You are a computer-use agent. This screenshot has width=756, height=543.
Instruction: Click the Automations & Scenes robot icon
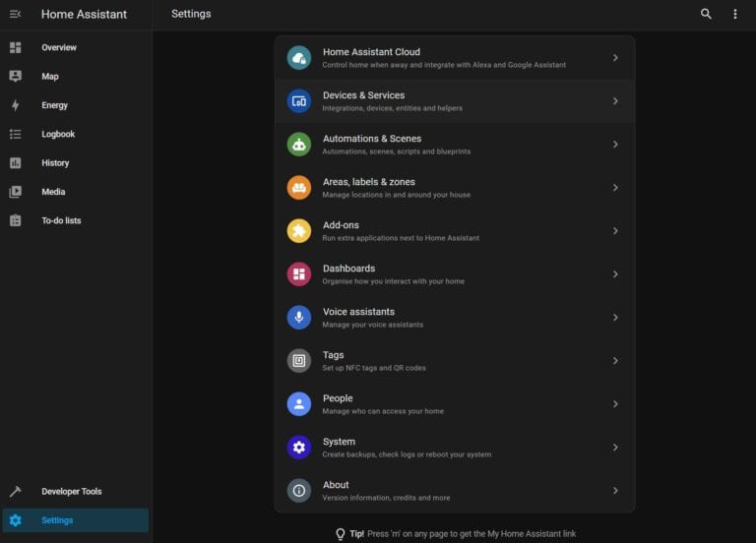[299, 145]
